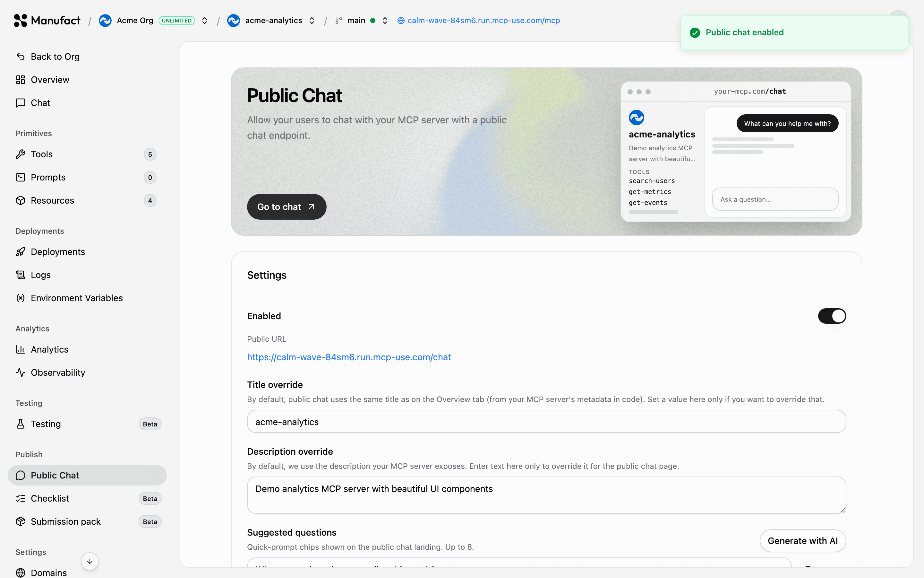Click the Beta badge beside Testing
The height and width of the screenshot is (578, 924).
(x=150, y=424)
